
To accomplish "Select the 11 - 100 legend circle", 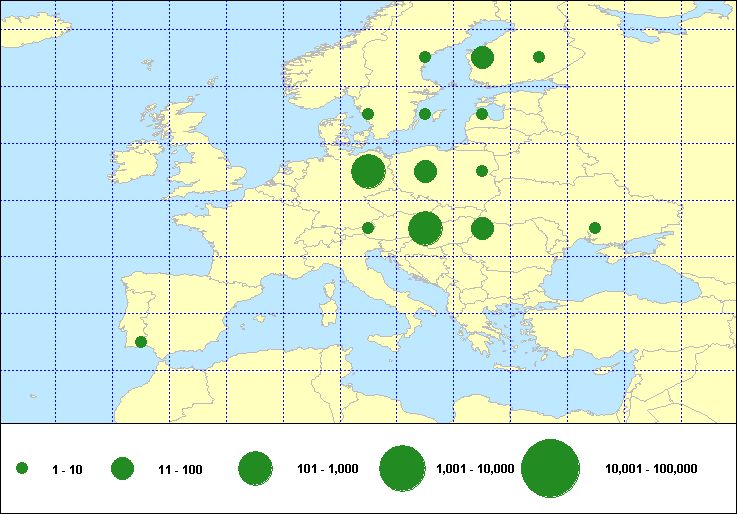I will pos(123,468).
